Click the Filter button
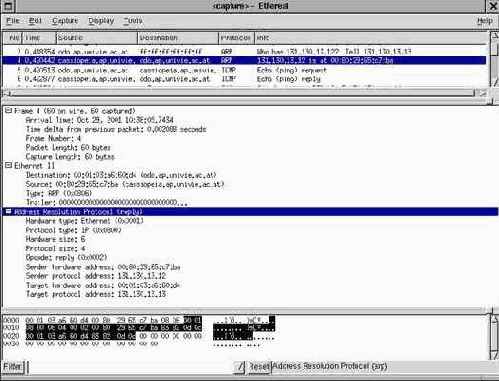This screenshot has width=499, height=381. coord(12,367)
